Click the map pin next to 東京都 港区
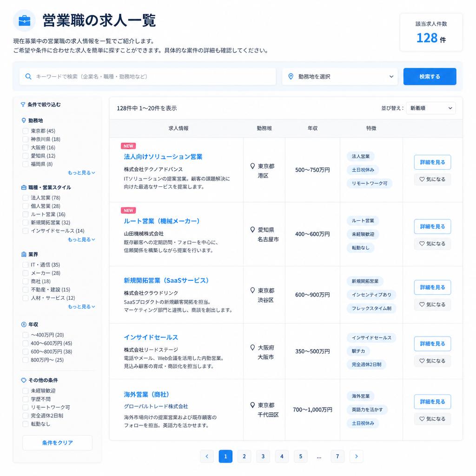The height and width of the screenshot is (476, 476). [x=252, y=166]
